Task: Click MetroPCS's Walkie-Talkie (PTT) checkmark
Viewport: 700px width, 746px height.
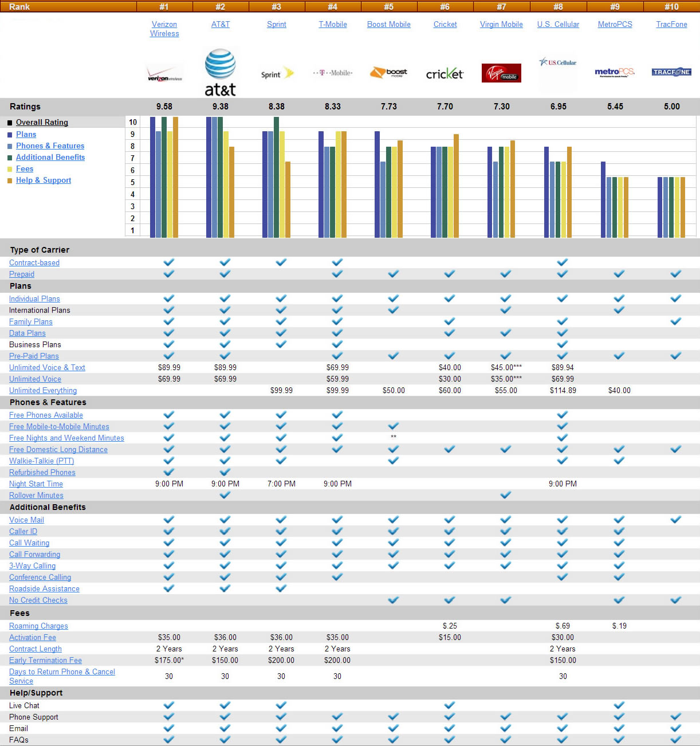Action: tap(619, 461)
